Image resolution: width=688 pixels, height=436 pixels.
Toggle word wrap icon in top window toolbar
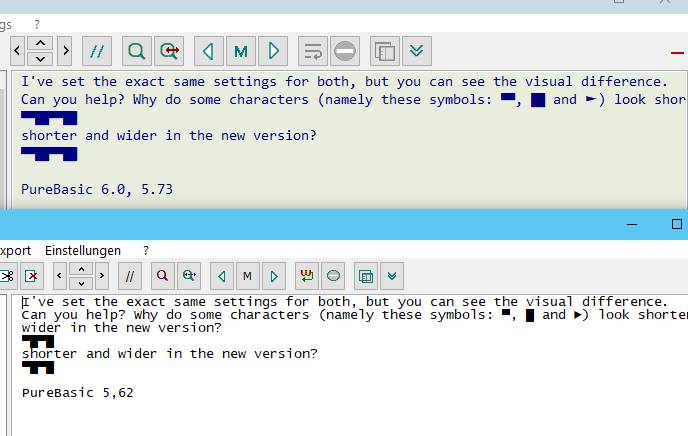[x=313, y=51]
